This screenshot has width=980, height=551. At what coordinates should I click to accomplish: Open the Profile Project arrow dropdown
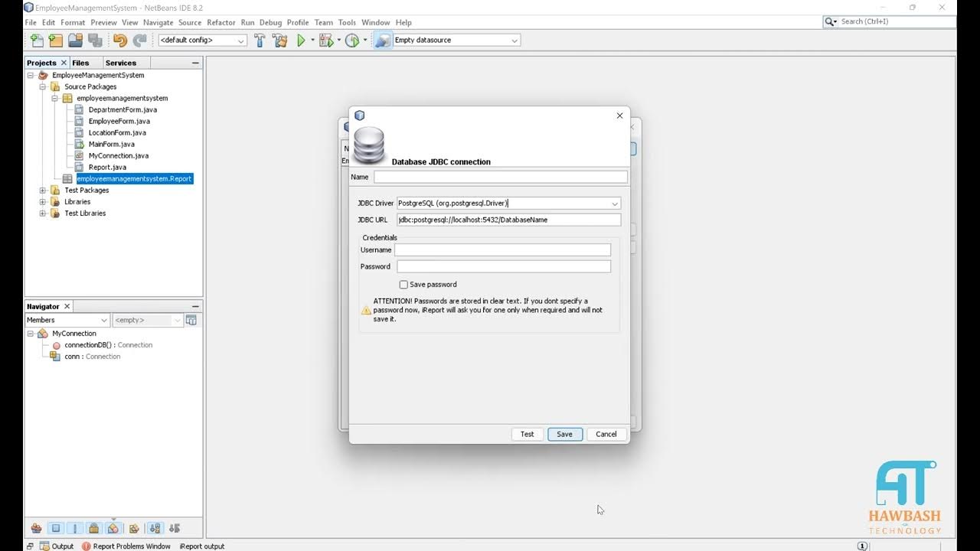coord(364,41)
